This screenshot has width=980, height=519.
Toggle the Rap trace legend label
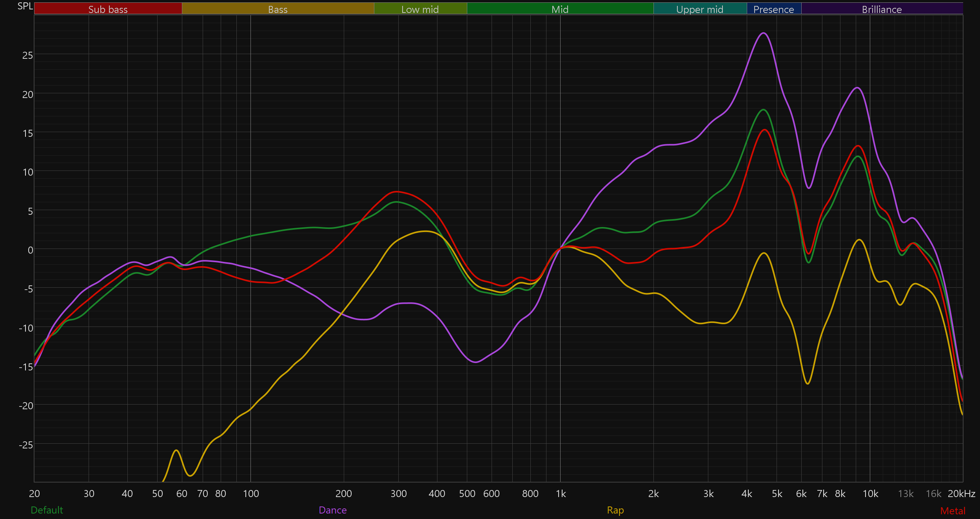(615, 510)
